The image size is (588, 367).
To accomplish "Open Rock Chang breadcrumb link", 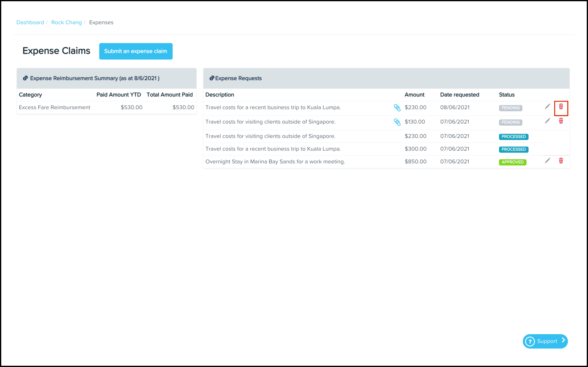I will [x=66, y=22].
